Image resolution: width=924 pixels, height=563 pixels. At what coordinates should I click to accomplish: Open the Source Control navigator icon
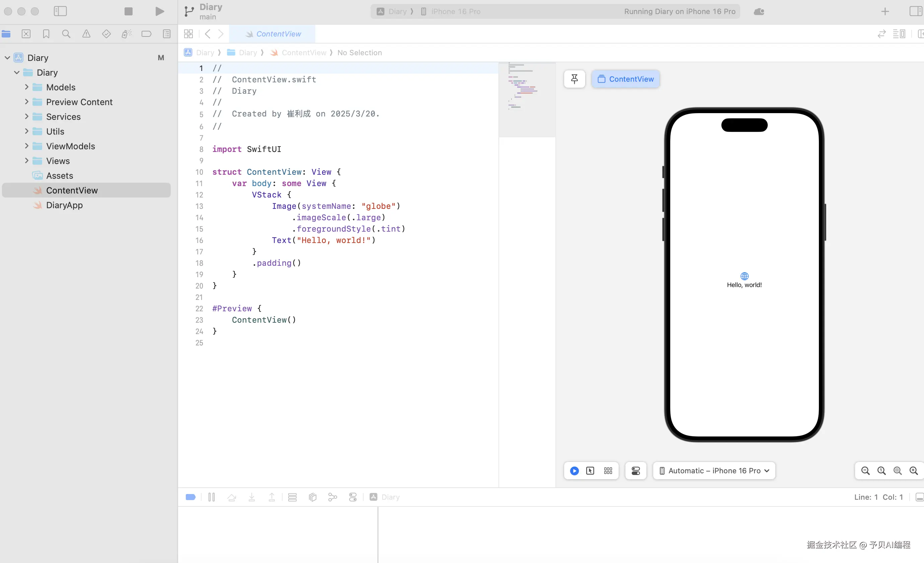[26, 34]
